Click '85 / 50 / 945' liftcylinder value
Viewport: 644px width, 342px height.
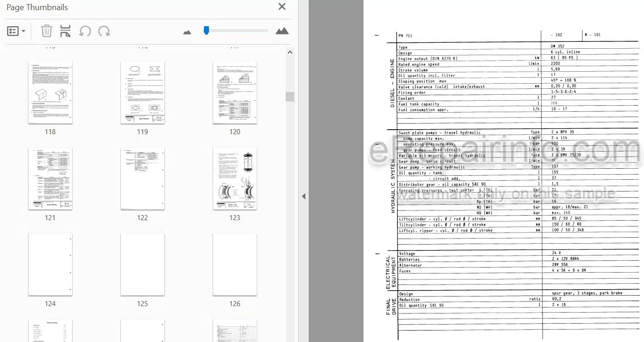(566, 219)
